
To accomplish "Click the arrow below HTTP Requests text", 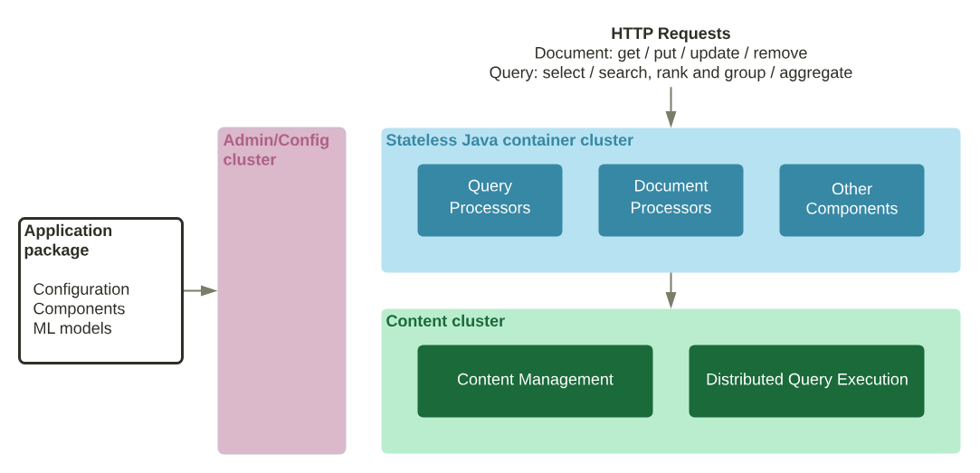I will point(671,107).
